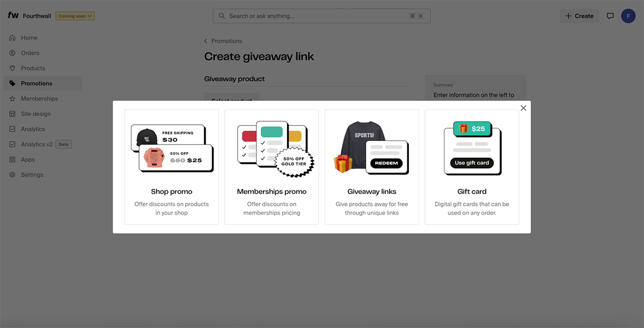Expand the Coming soon dropdown

click(x=75, y=16)
